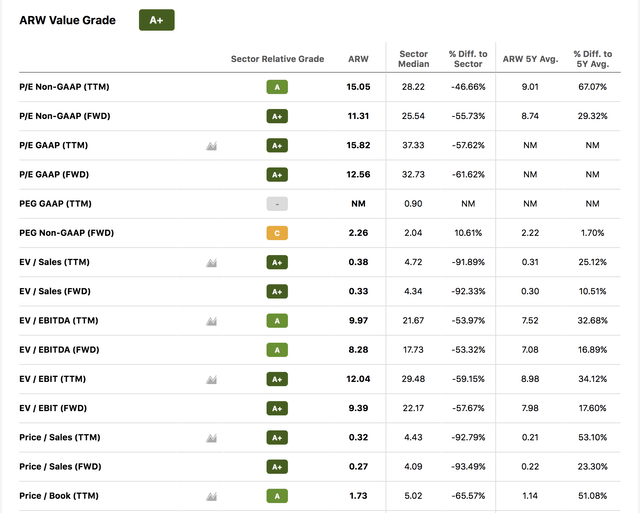This screenshot has height=513, width=640.
Task: Click grade A+ badge for P/E Non-GAAP (FWD)
Action: pos(277,116)
